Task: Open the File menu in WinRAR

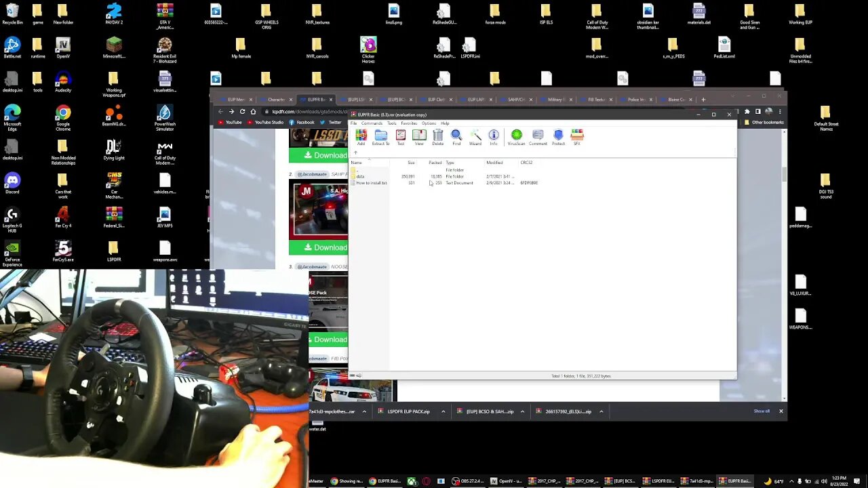Action: pos(353,123)
